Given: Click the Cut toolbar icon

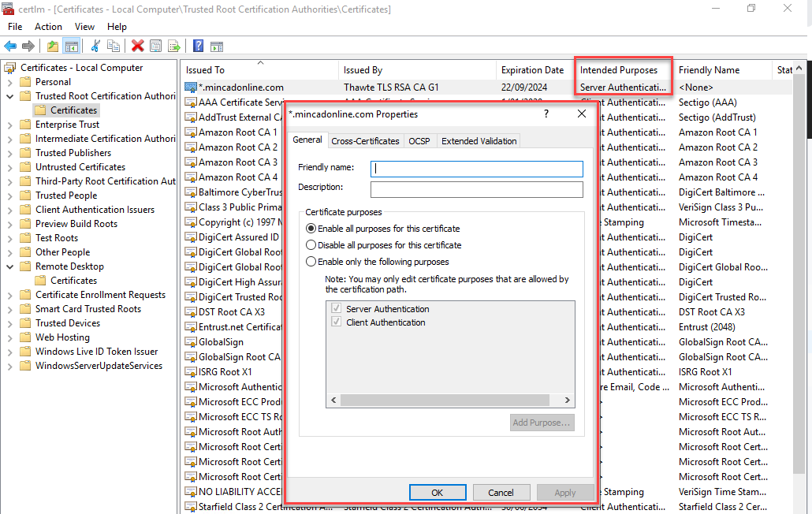Looking at the screenshot, I should coord(95,45).
